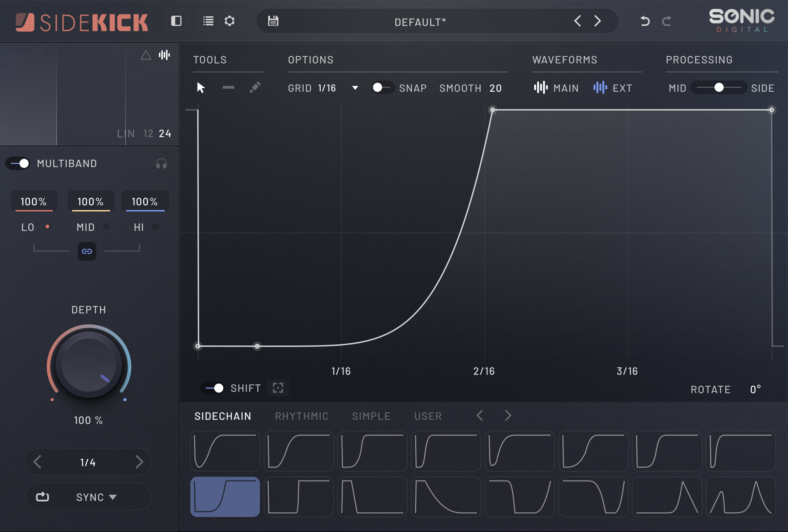Select the highlighted sidechain shape thumbnail
This screenshot has width=788, height=532.
pos(225,497)
